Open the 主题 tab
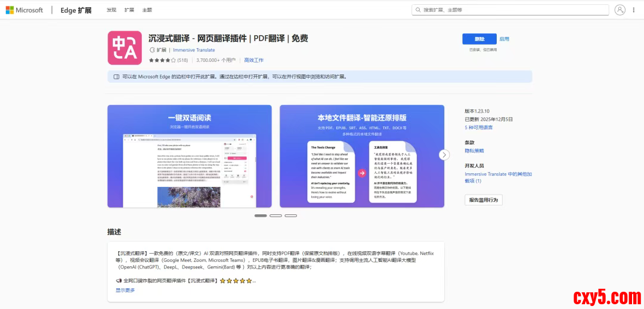Image resolution: width=644 pixels, height=309 pixels. (147, 10)
